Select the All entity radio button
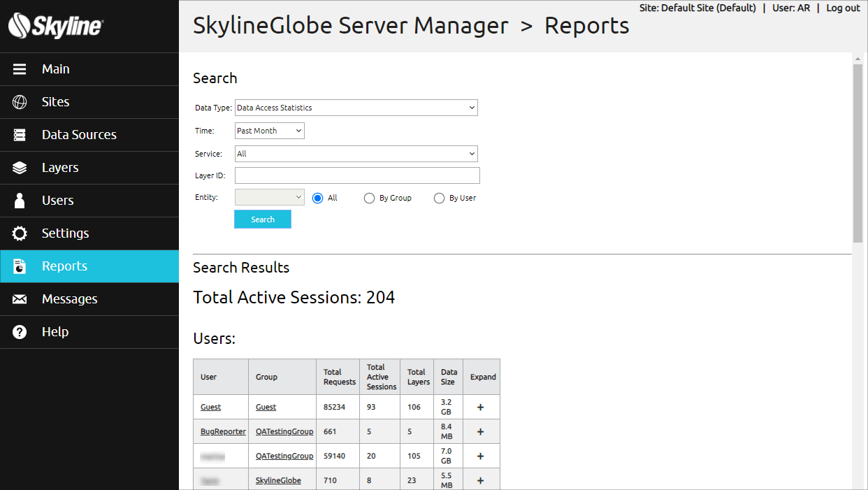The image size is (868, 490). click(318, 199)
